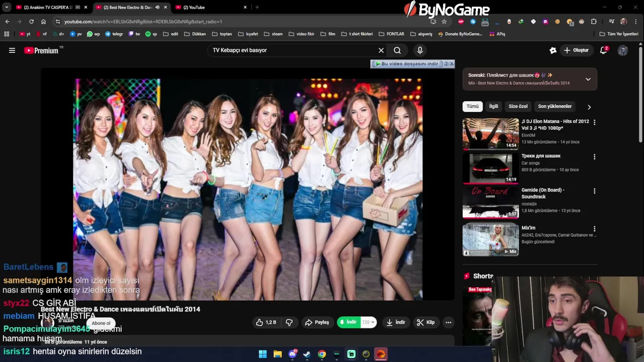644x362 pixels.
Task: Start voice search with microphone icon
Action: click(x=420, y=50)
